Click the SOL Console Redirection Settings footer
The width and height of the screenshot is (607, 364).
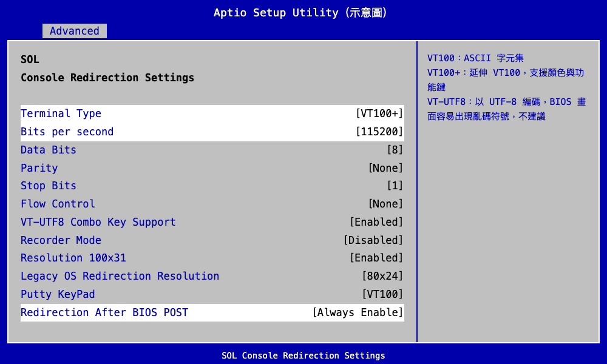(303, 356)
